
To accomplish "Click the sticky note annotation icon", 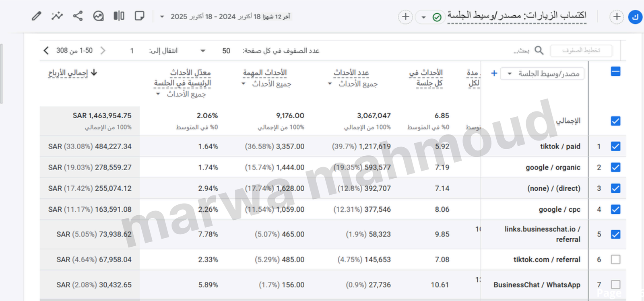I will [139, 16].
